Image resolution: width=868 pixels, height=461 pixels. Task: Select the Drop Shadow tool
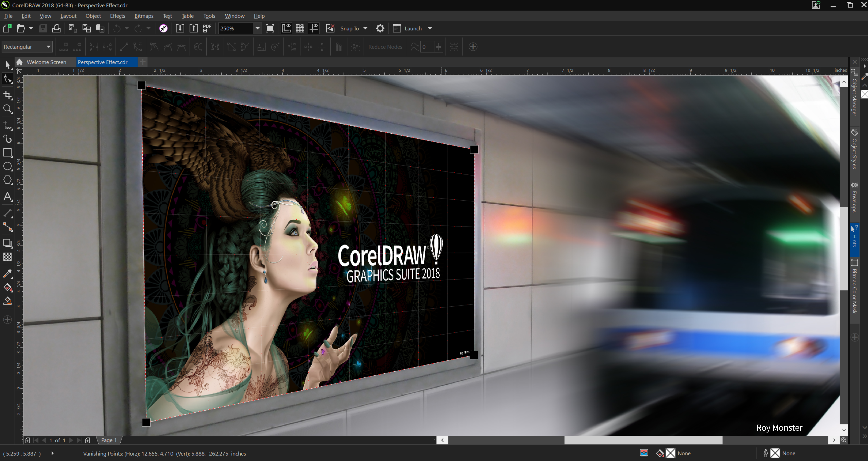(x=7, y=243)
